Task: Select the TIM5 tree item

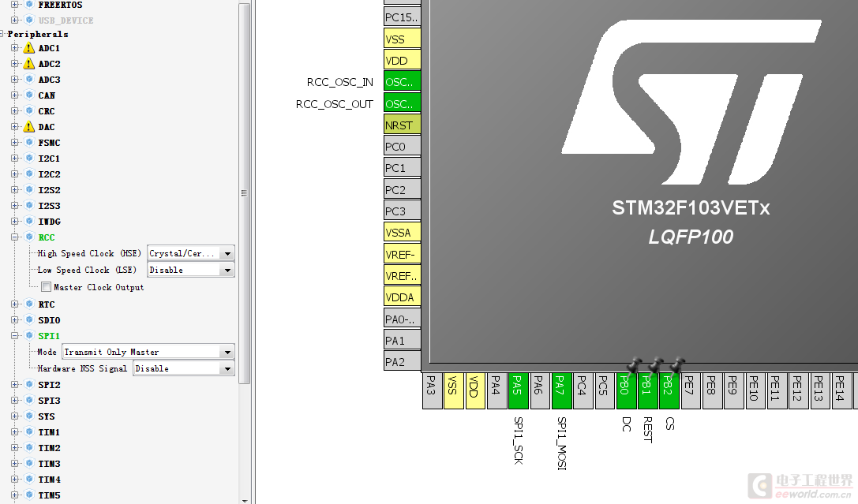Action: pos(49,495)
